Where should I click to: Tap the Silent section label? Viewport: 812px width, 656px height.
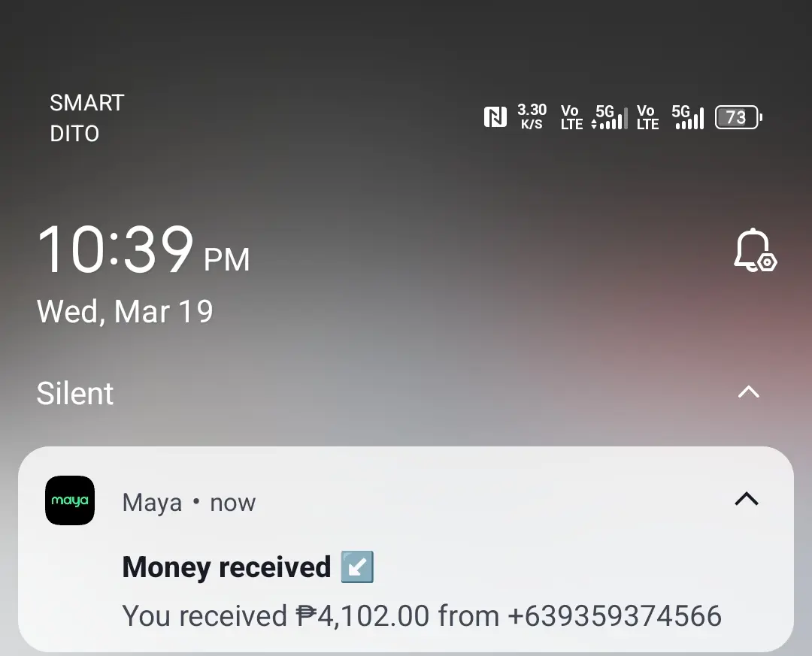(75, 394)
